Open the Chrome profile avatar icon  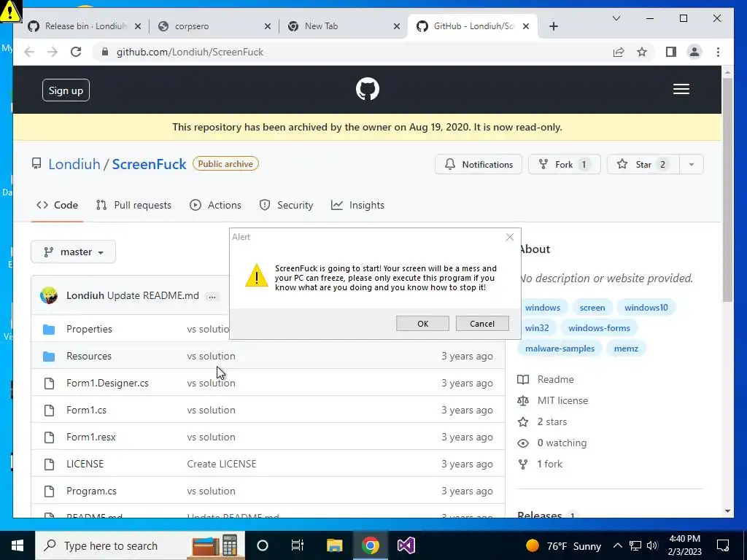[694, 52]
